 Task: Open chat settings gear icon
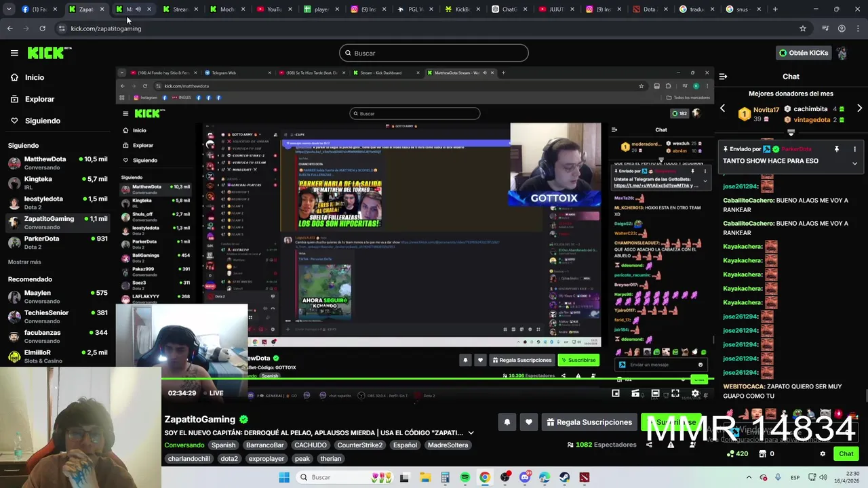pyautogui.click(x=823, y=454)
